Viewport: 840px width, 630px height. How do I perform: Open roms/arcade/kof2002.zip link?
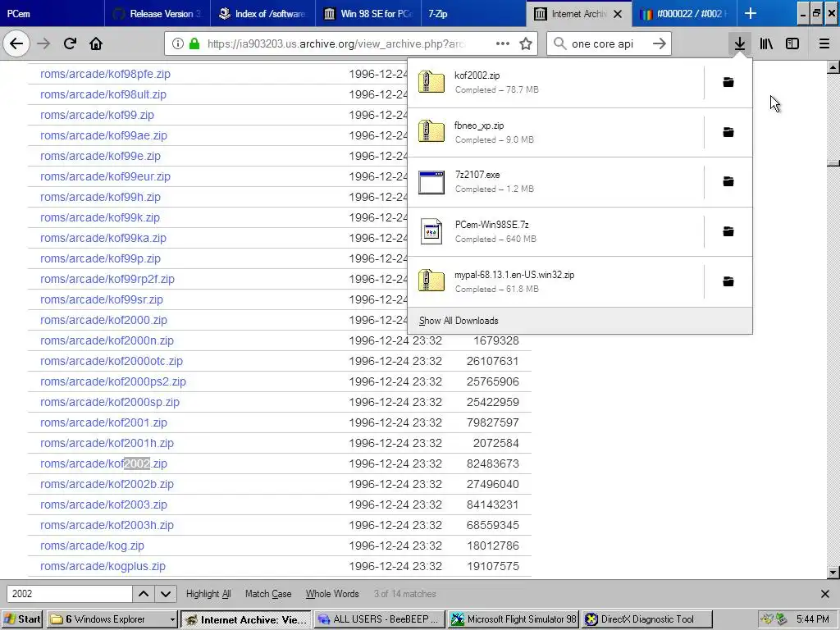(103, 463)
